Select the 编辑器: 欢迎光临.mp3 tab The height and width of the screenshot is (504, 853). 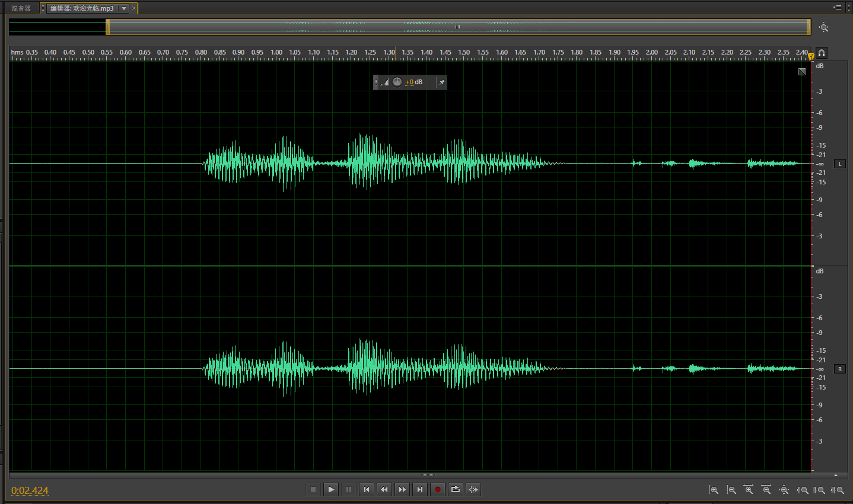tap(82, 8)
